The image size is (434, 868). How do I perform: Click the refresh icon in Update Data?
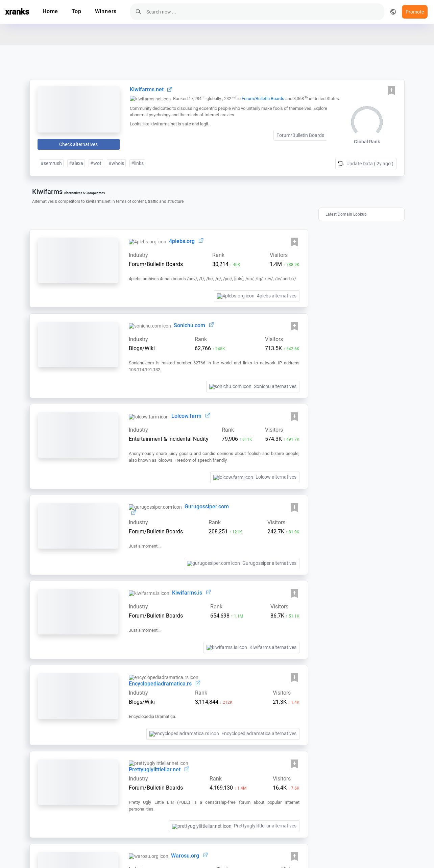click(341, 164)
